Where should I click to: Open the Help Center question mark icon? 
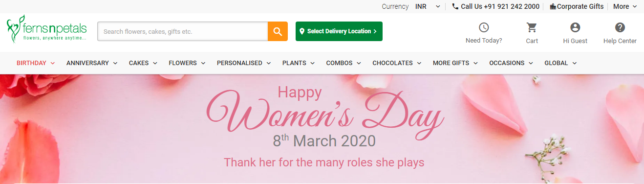tap(620, 27)
